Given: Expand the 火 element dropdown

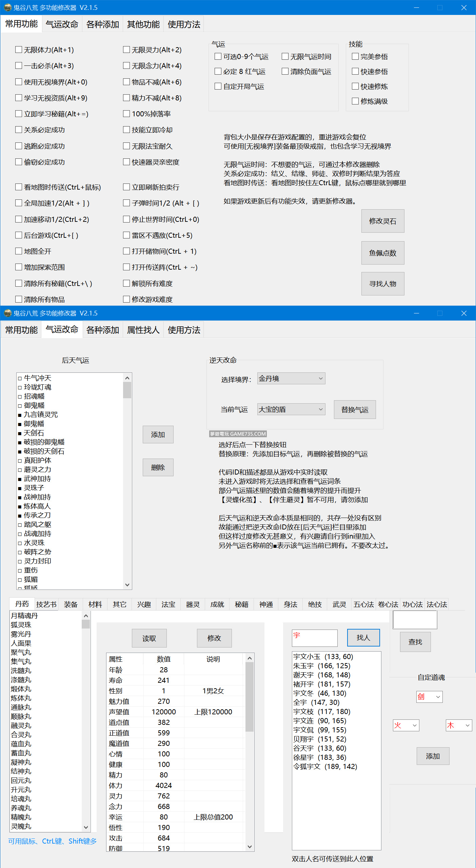Looking at the screenshot, I should pos(406,725).
